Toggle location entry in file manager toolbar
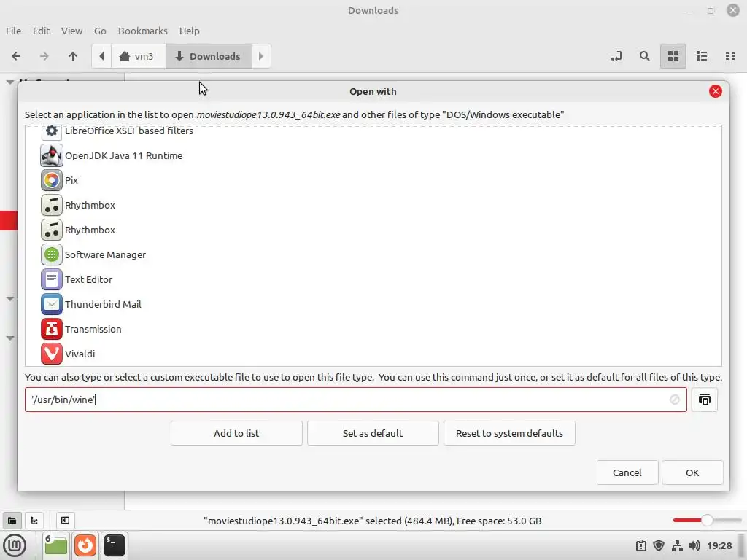747x560 pixels. [616, 56]
